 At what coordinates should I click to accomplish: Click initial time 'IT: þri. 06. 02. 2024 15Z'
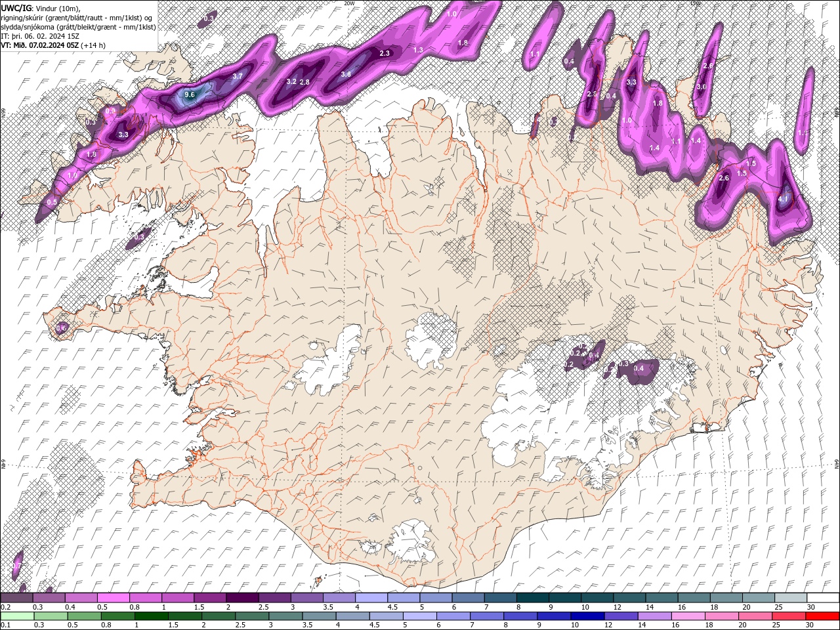[40, 36]
